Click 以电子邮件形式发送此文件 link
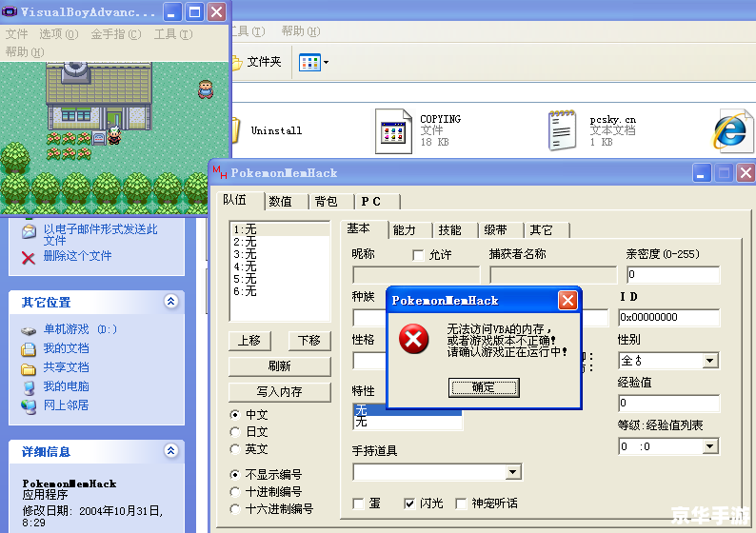This screenshot has height=533, width=756. click(x=100, y=235)
